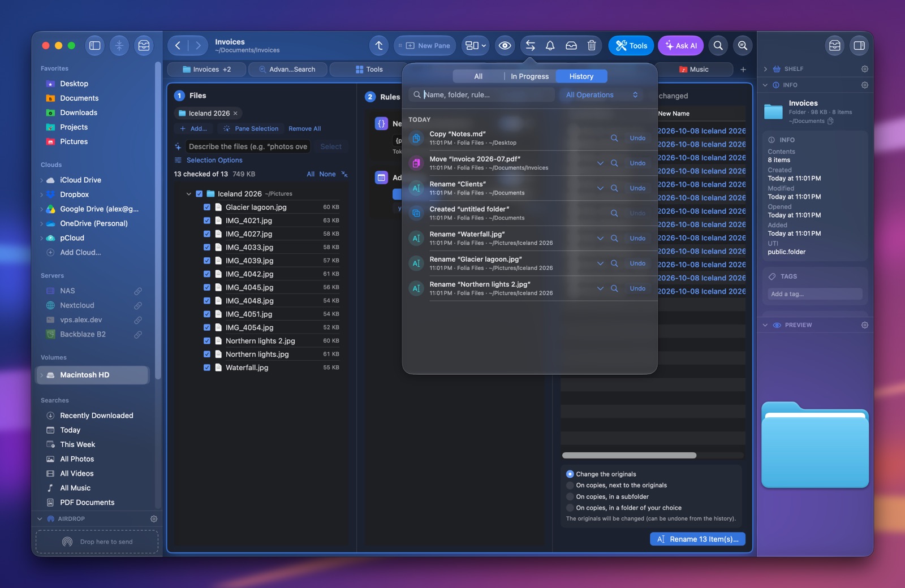Click the sidebar vertical scrollbar
The height and width of the screenshot is (588, 905).
pos(157,220)
